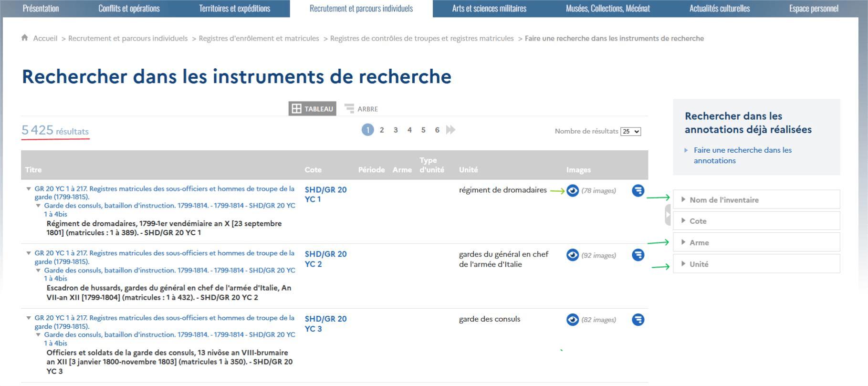Jump to last results page with double arrow

450,130
